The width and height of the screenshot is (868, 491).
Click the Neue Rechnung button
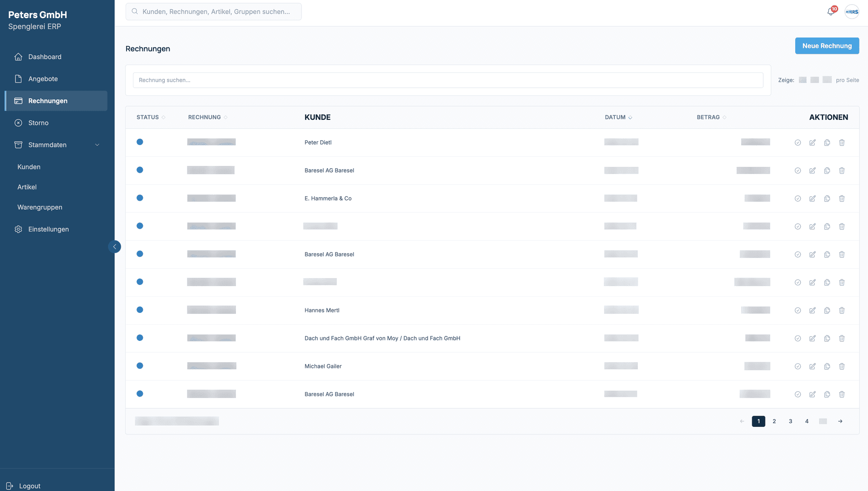point(827,46)
